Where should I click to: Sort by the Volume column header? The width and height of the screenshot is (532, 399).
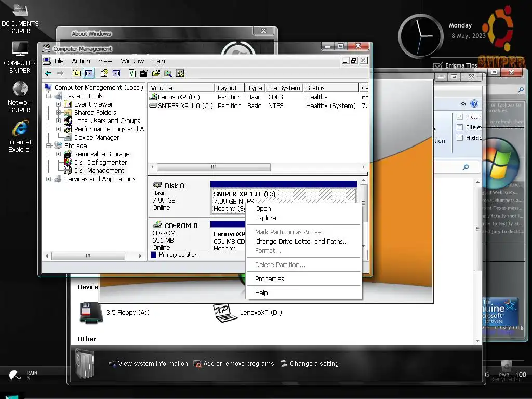[181, 88]
